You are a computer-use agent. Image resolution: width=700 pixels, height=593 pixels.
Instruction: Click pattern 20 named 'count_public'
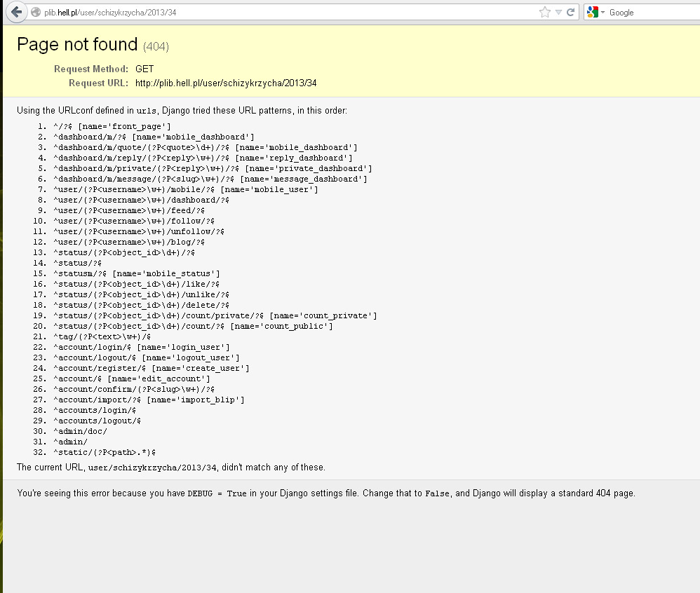coord(193,326)
